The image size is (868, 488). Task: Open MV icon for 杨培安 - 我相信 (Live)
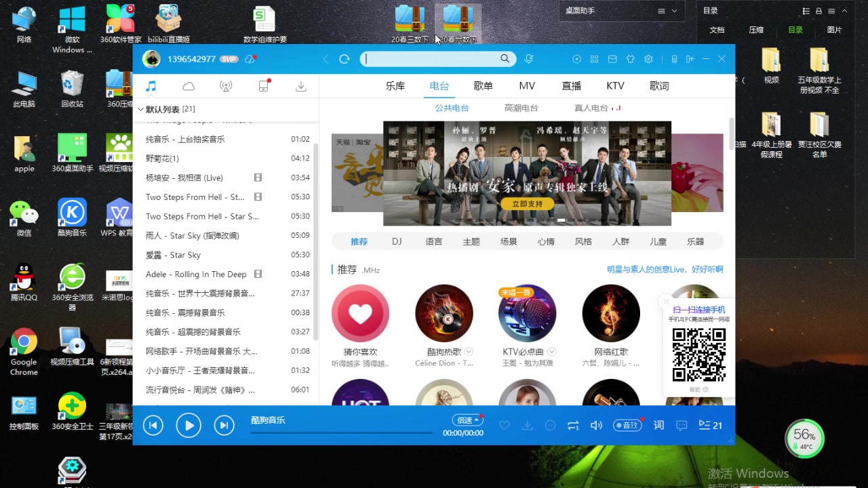tap(258, 178)
